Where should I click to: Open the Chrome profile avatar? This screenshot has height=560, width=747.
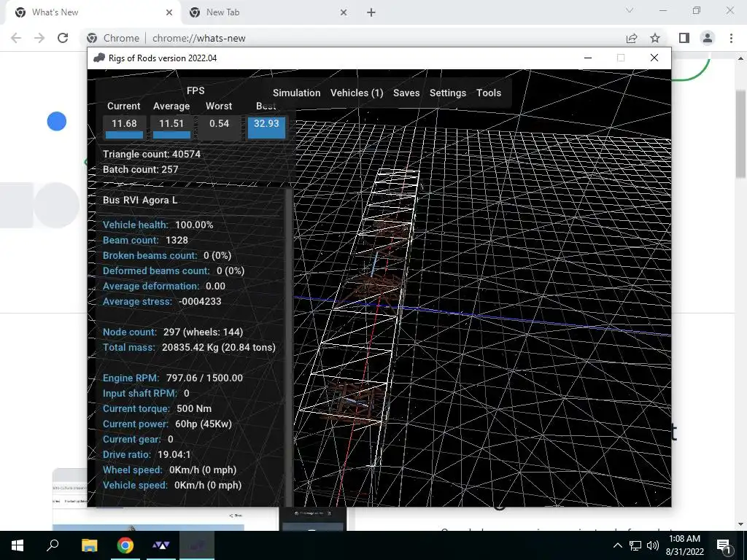pos(708,38)
